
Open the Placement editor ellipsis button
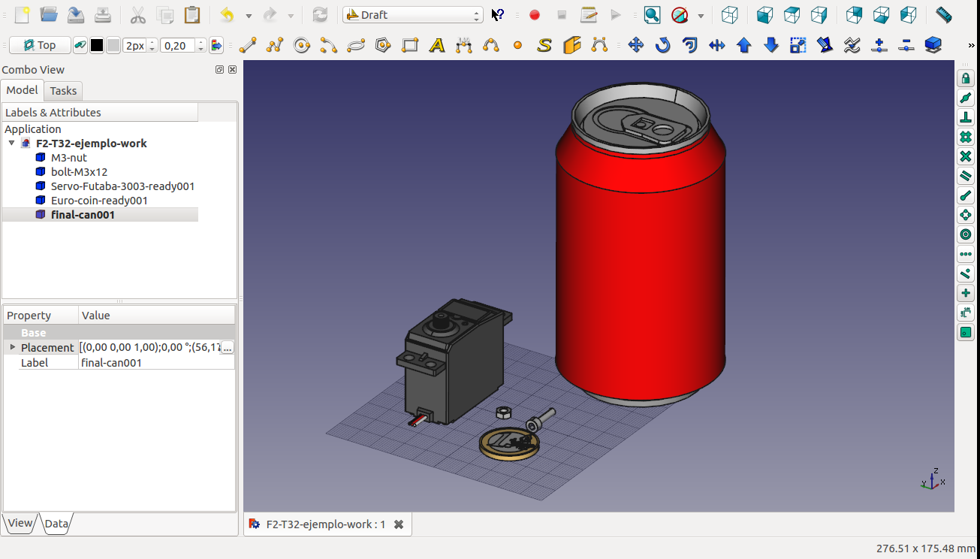(x=227, y=347)
